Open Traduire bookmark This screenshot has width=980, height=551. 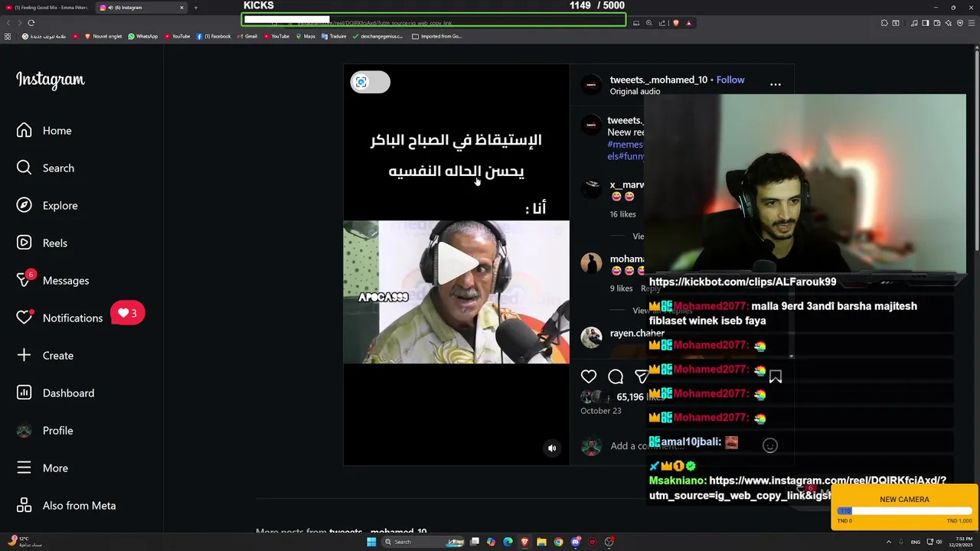click(334, 36)
